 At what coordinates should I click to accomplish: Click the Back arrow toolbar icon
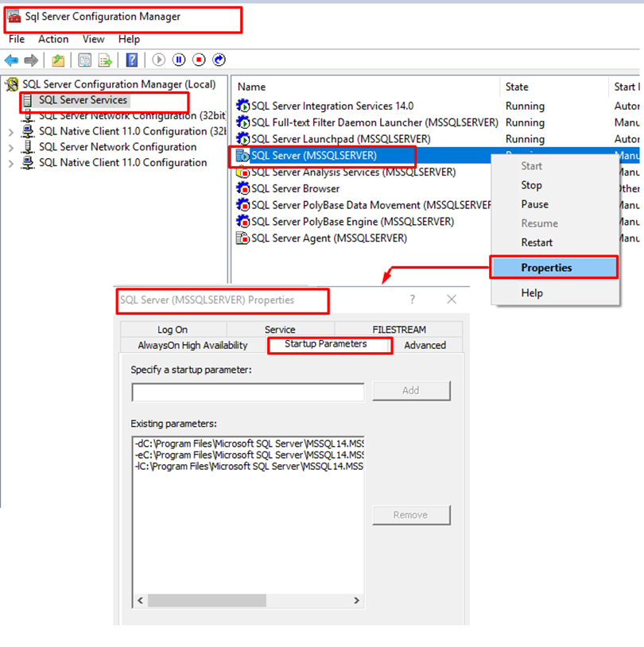pos(11,60)
